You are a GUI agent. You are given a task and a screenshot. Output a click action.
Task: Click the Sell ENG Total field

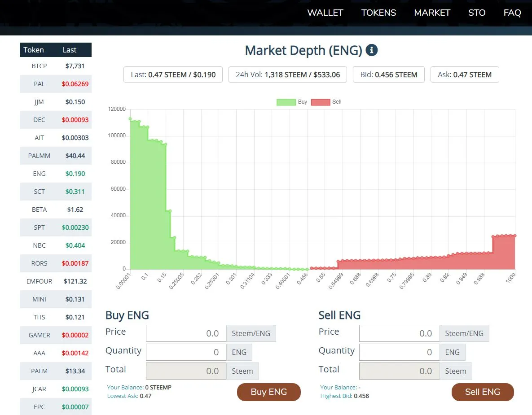(x=400, y=371)
